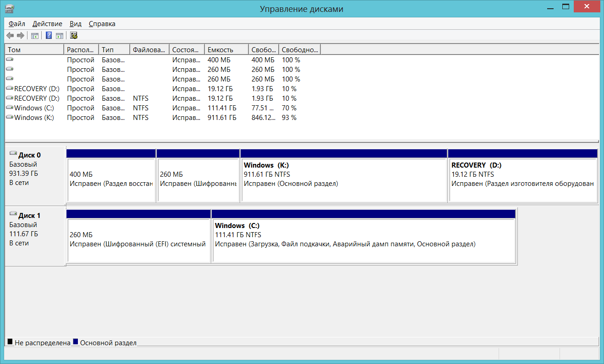Select the Диск 0 disk label
The width and height of the screenshot is (604, 364).
pos(29,155)
